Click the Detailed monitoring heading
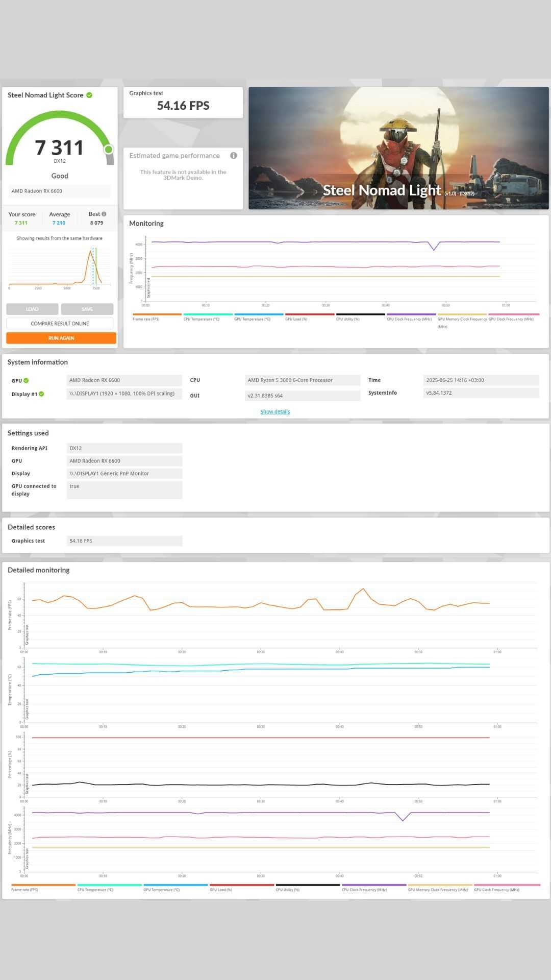 (39, 570)
